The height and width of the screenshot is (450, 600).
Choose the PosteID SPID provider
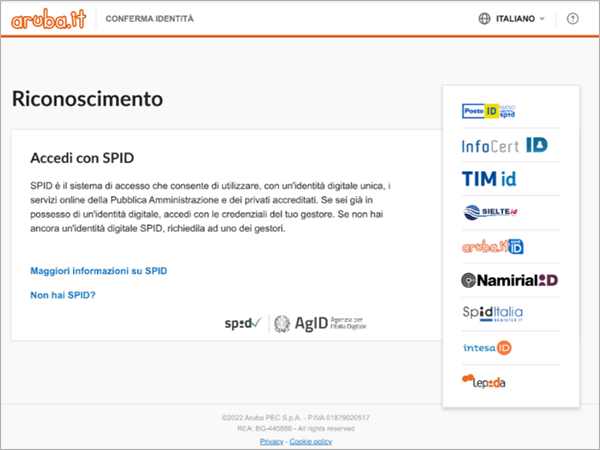pyautogui.click(x=488, y=111)
